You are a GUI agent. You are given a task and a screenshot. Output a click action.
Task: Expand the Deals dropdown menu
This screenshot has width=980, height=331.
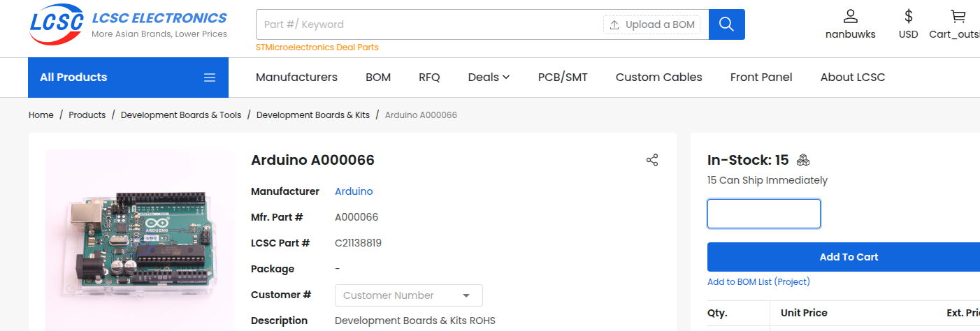click(x=489, y=77)
